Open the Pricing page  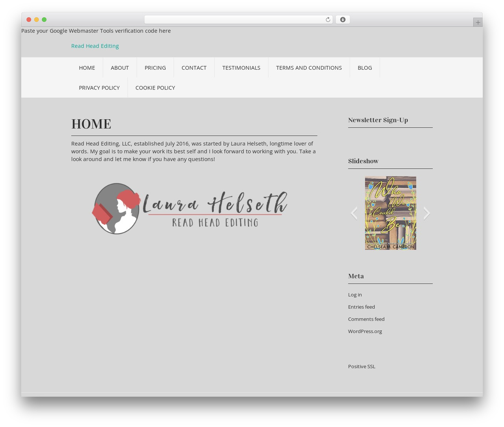pos(155,68)
